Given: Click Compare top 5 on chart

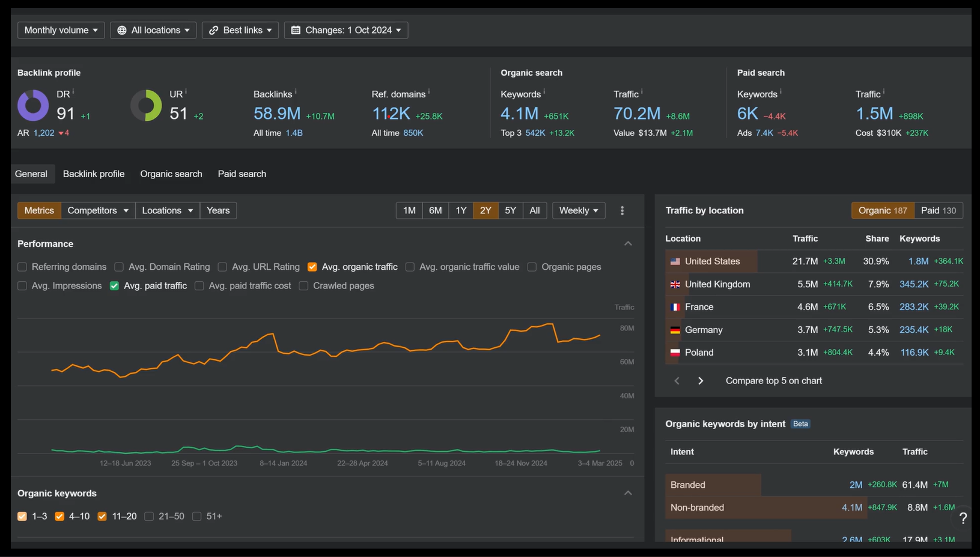Looking at the screenshot, I should (x=773, y=381).
